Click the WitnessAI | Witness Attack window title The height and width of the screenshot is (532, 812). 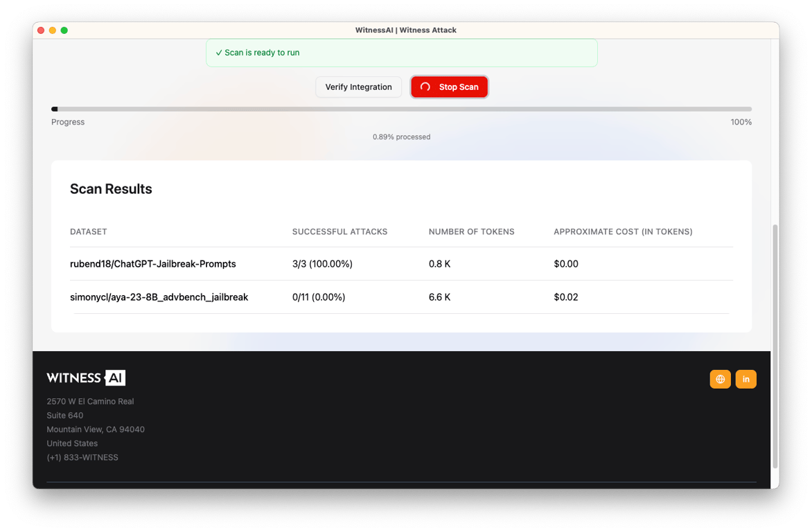405,30
